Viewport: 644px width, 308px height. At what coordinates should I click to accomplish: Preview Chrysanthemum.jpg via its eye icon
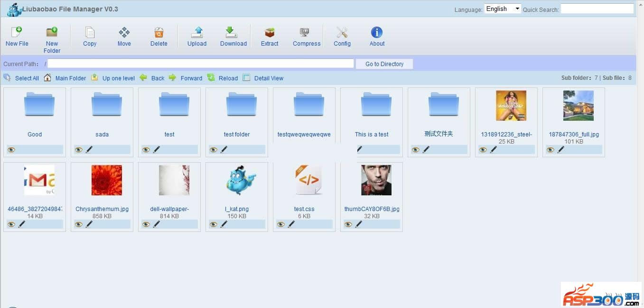pos(79,224)
